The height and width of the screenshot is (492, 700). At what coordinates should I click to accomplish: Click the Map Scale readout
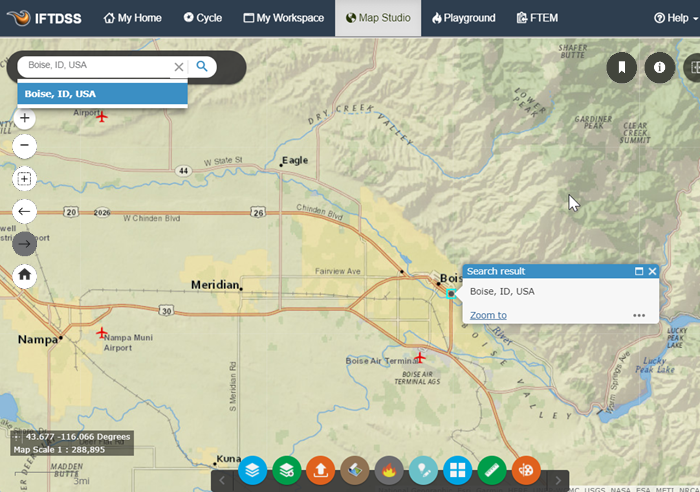point(59,450)
